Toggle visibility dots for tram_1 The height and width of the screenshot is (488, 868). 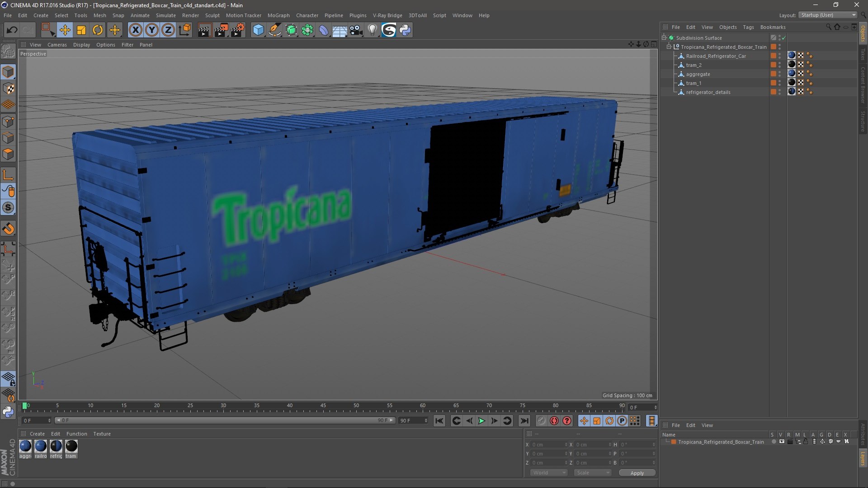click(x=780, y=83)
